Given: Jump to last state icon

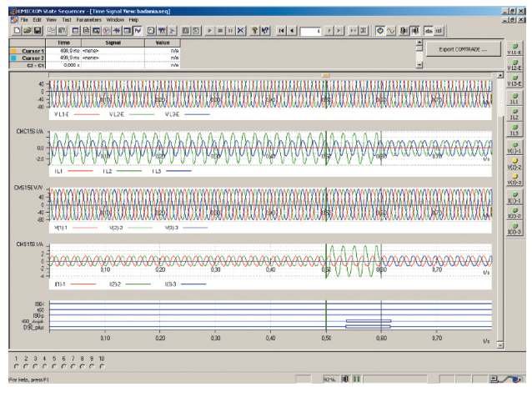Looking at the screenshot, I should click(339, 31).
